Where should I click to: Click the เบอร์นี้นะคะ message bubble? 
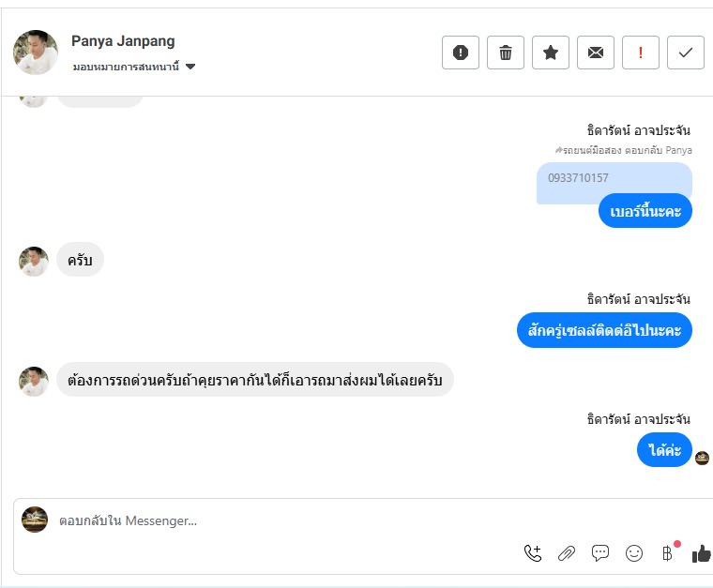point(645,212)
